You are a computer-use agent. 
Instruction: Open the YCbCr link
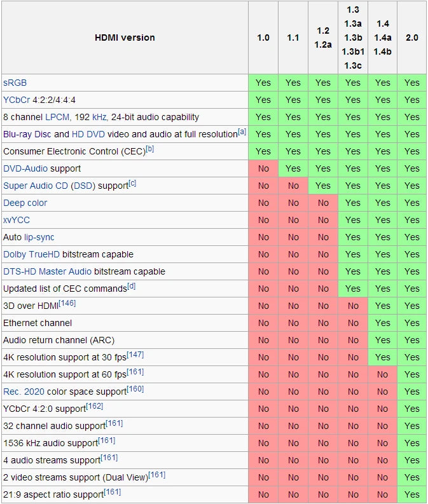(x=17, y=100)
